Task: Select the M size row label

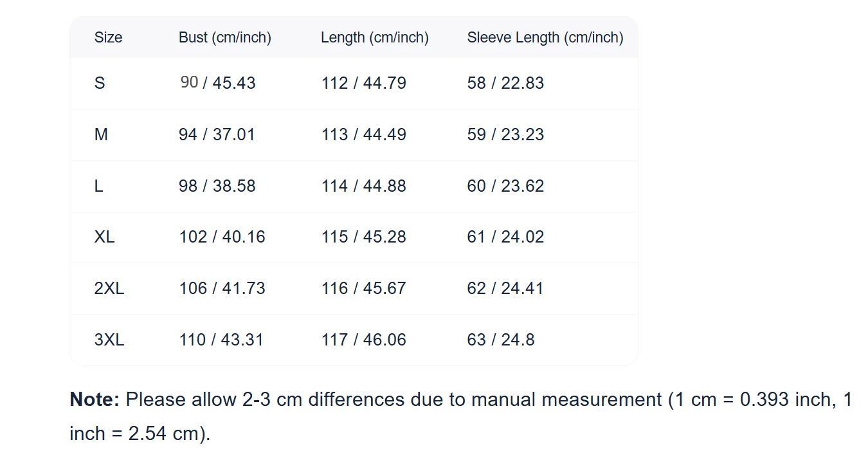Action: 101,134
